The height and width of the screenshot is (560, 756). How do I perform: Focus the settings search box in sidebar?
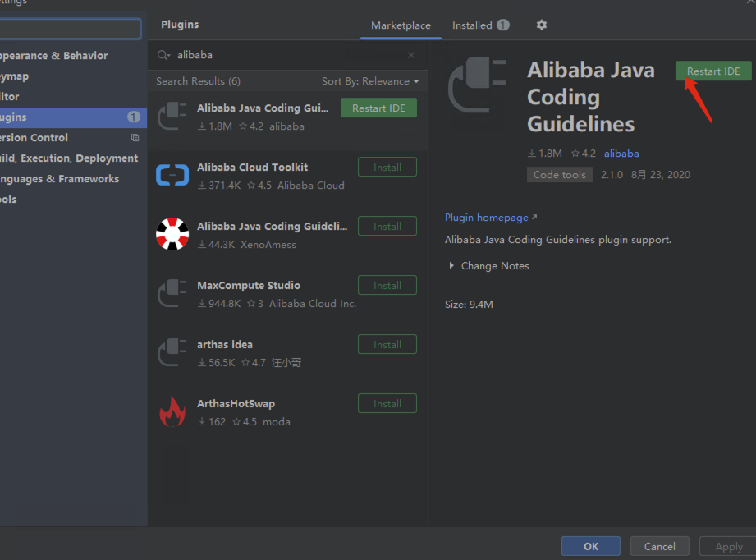[x=71, y=29]
